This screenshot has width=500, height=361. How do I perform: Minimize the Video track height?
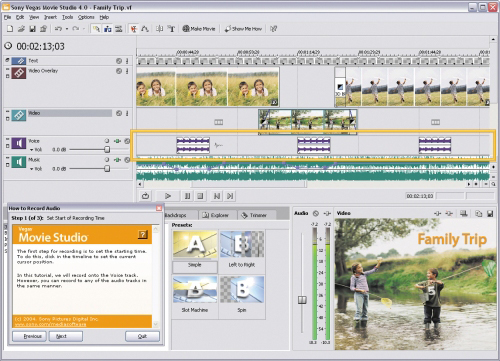(x=7, y=111)
